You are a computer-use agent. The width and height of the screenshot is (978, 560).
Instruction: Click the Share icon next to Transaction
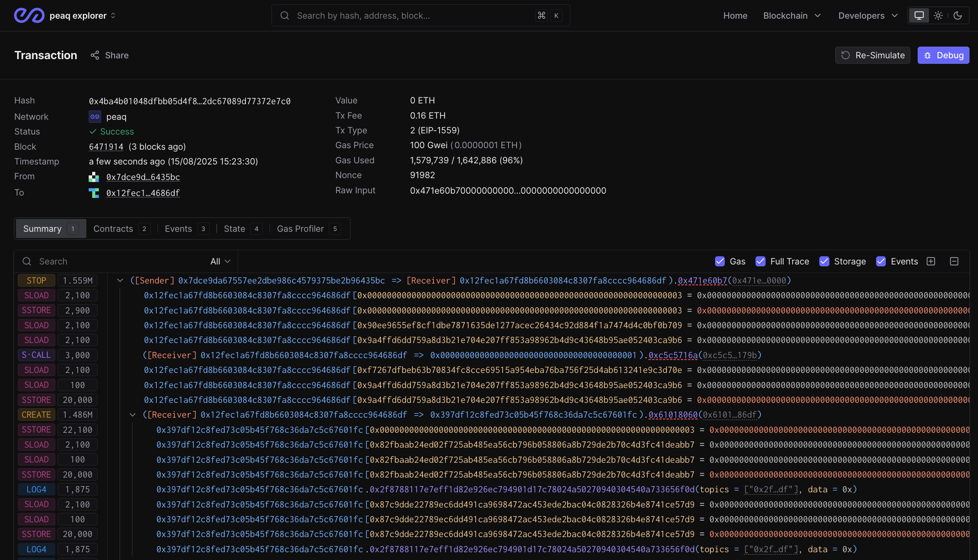(x=95, y=55)
